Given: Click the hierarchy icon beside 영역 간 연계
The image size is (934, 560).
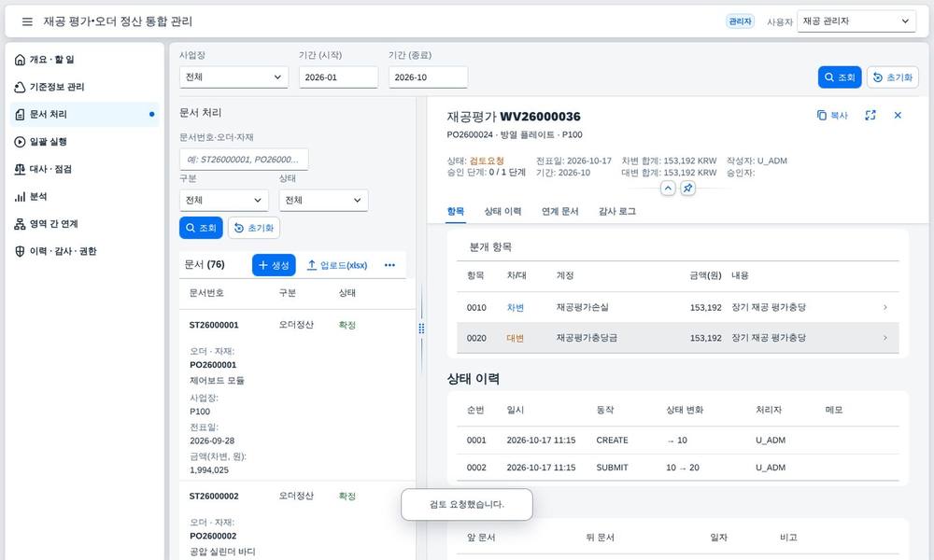Looking at the screenshot, I should (x=20, y=224).
